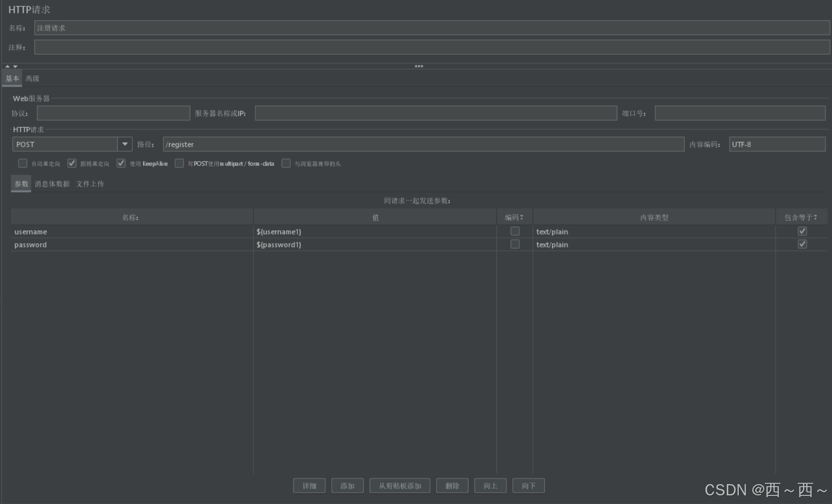Select the ${username1} value cell

(x=374, y=232)
